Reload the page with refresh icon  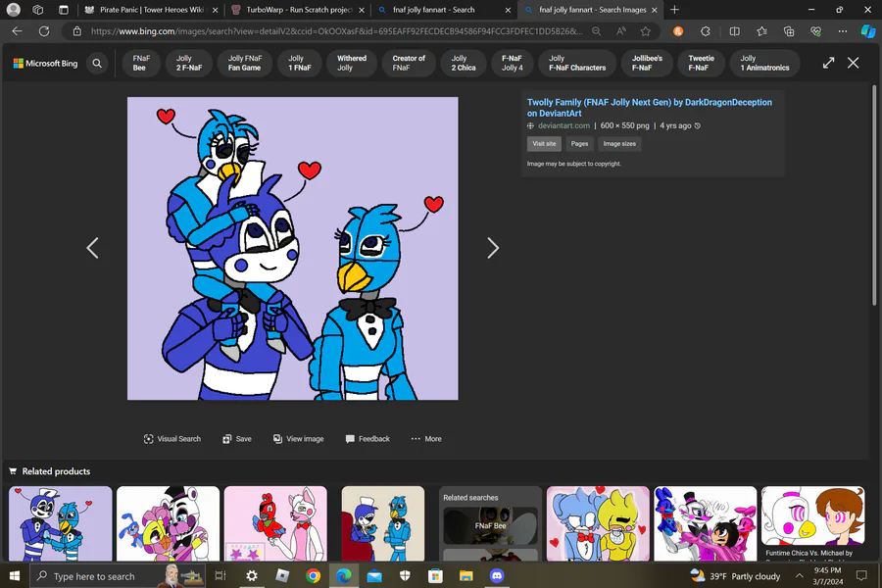[x=44, y=31]
